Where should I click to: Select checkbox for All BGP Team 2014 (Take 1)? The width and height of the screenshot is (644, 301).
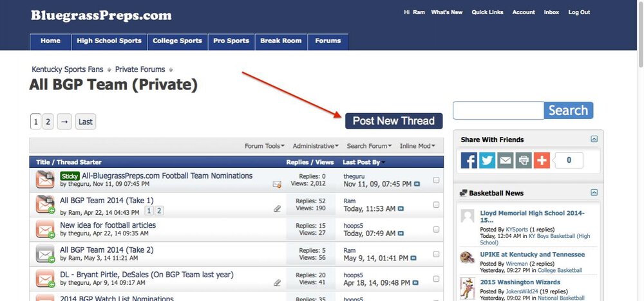click(x=436, y=205)
